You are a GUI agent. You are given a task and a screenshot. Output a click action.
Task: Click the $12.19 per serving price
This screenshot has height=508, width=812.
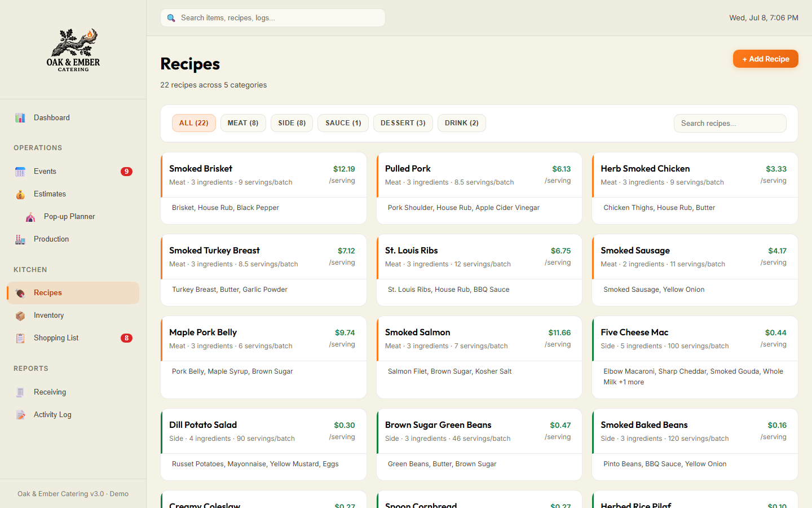pos(344,169)
